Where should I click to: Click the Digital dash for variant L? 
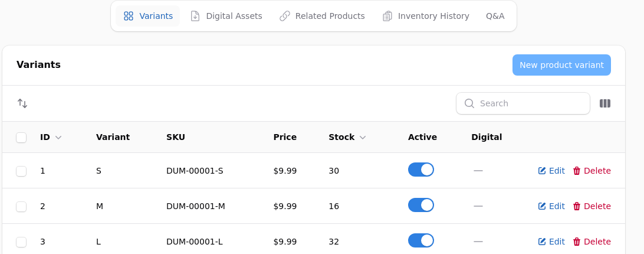pyautogui.click(x=478, y=242)
